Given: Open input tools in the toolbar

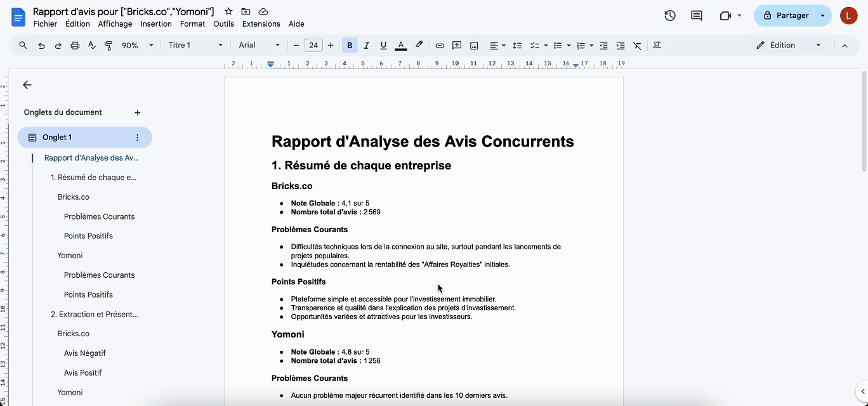Looking at the screenshot, I should (x=657, y=45).
